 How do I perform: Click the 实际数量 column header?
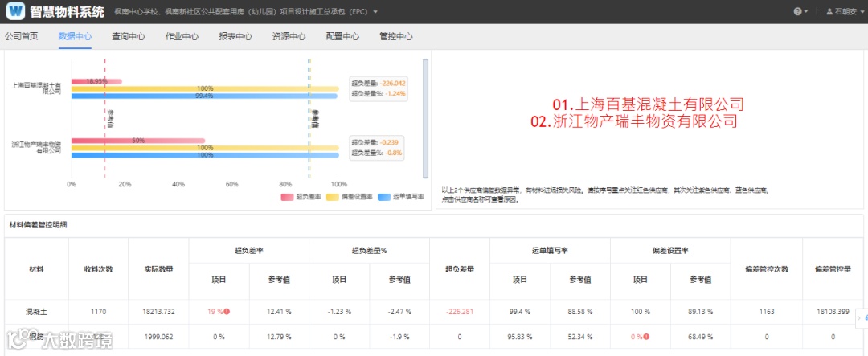point(158,269)
